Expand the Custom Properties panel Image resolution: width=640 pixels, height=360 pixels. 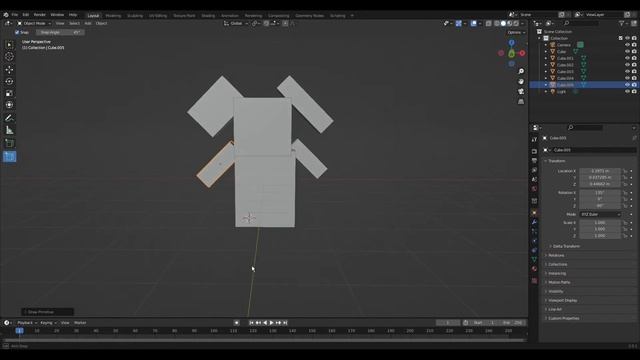click(563, 318)
